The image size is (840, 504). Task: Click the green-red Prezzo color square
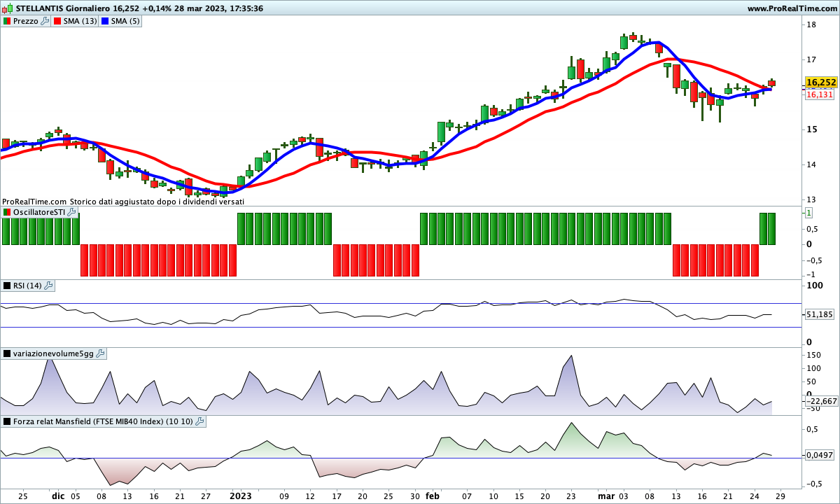pos(7,21)
